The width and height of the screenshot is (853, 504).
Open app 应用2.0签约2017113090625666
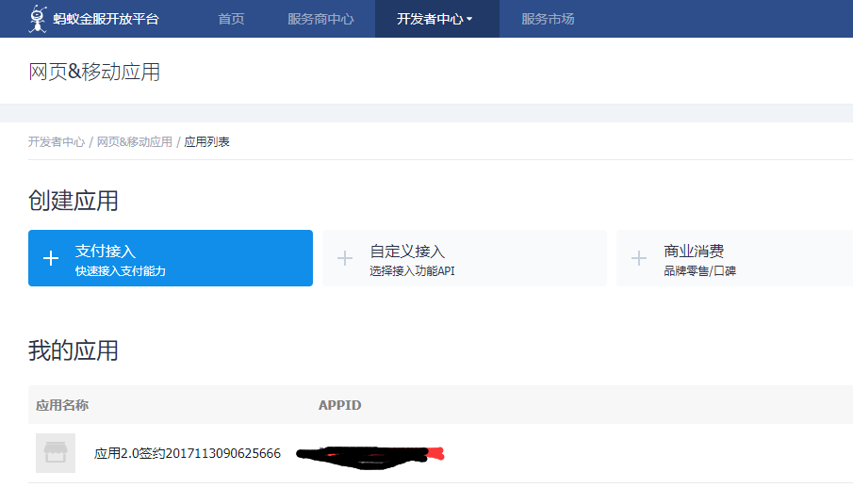coord(188,453)
